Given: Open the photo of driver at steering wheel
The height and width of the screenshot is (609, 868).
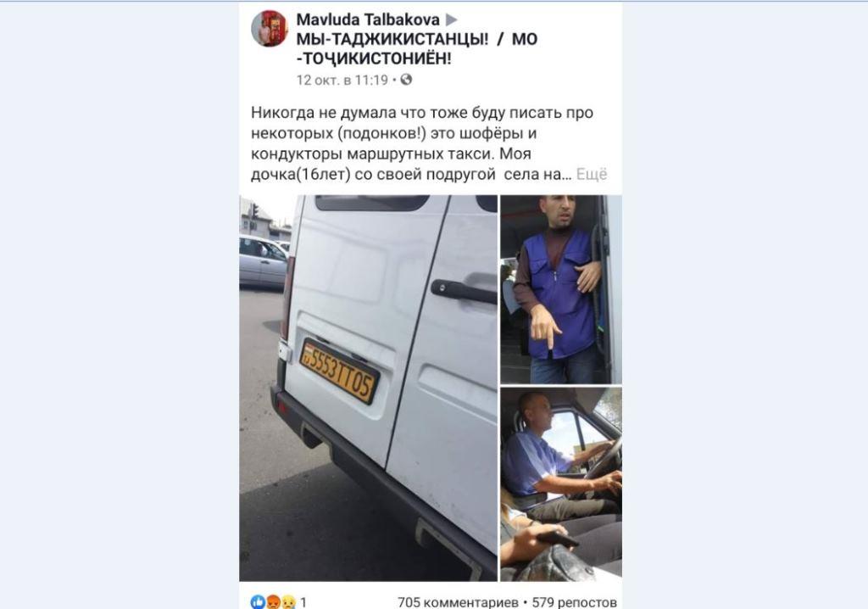Looking at the screenshot, I should click(x=561, y=483).
